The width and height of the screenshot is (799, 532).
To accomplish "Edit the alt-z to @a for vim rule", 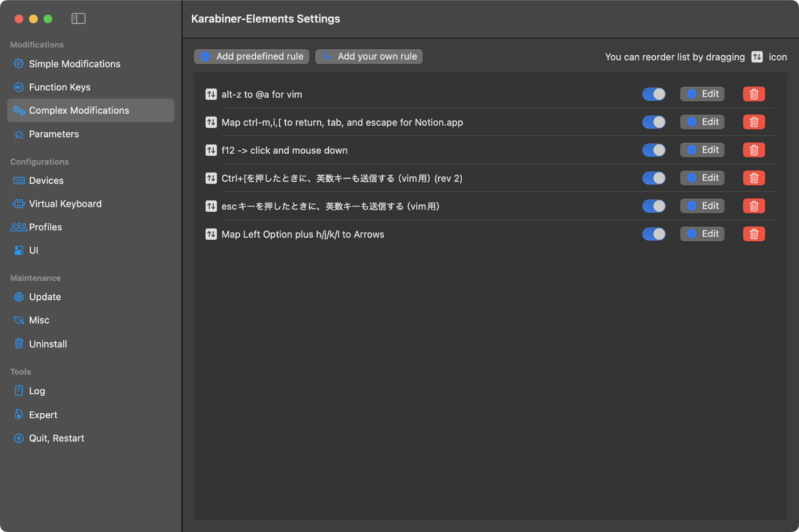I will pyautogui.click(x=702, y=94).
